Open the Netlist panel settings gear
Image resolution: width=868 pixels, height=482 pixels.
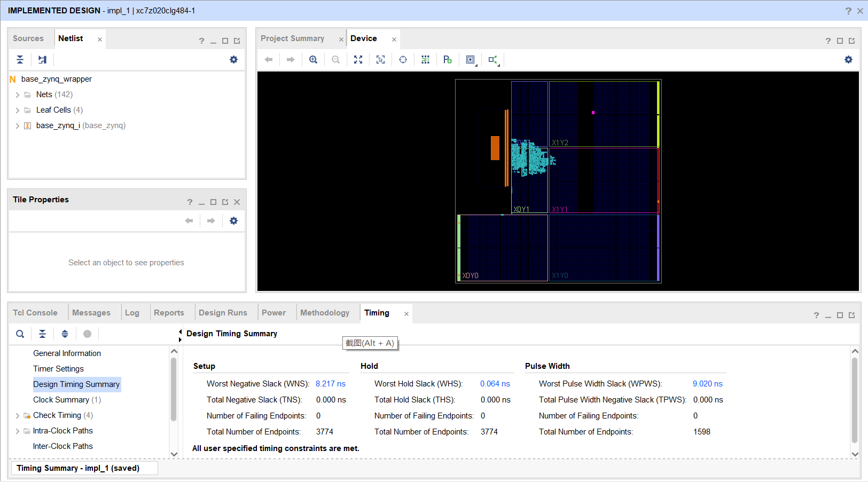tap(233, 59)
